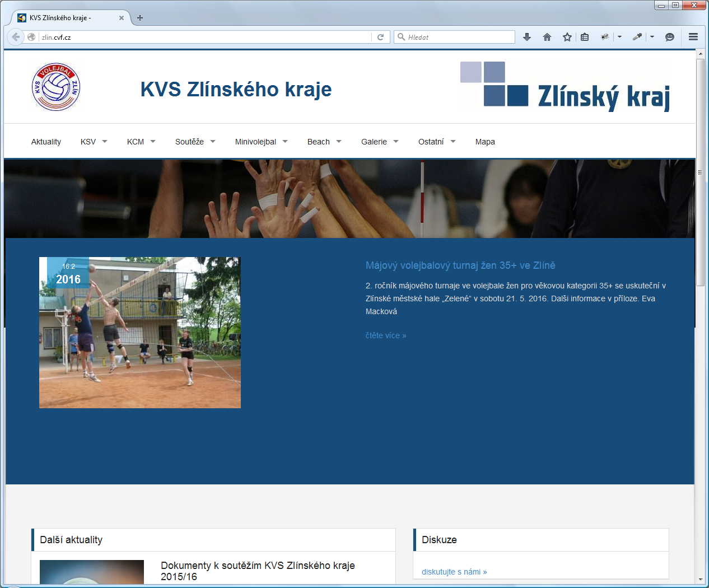Click the scrollbar down arrow
This screenshot has width=709, height=588.
(701, 579)
